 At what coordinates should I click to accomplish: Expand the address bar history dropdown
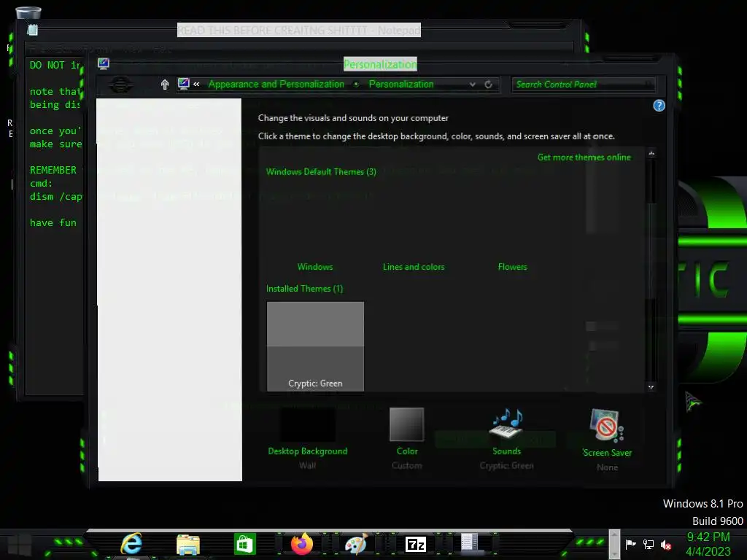pos(472,85)
